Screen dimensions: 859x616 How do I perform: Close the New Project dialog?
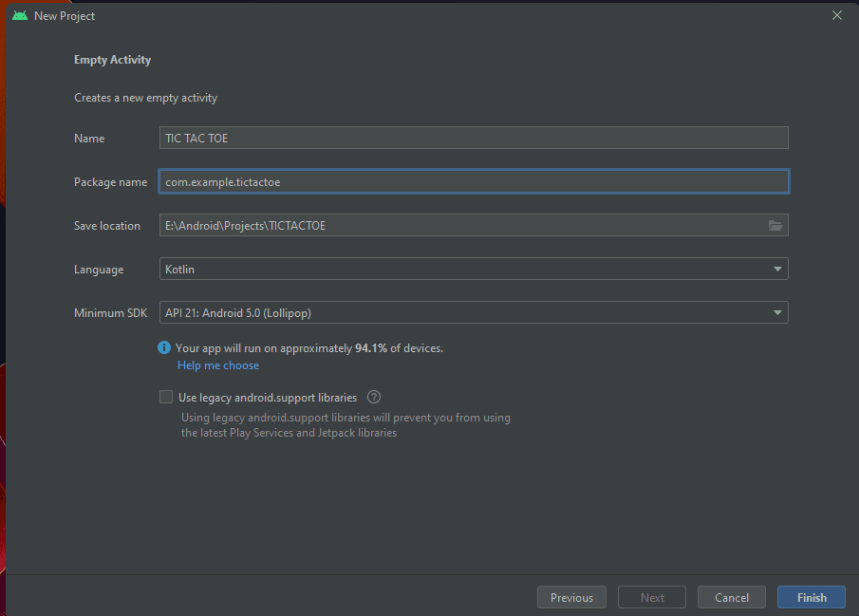(836, 15)
